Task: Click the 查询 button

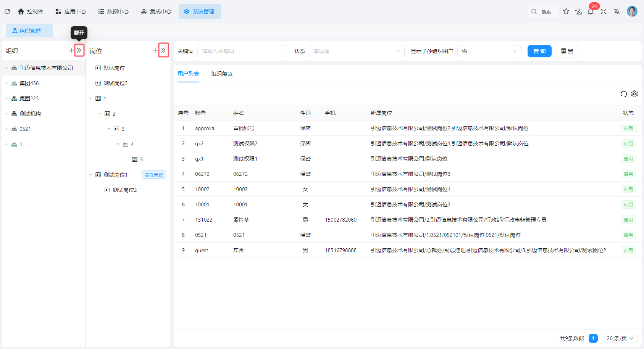Action: [x=539, y=51]
